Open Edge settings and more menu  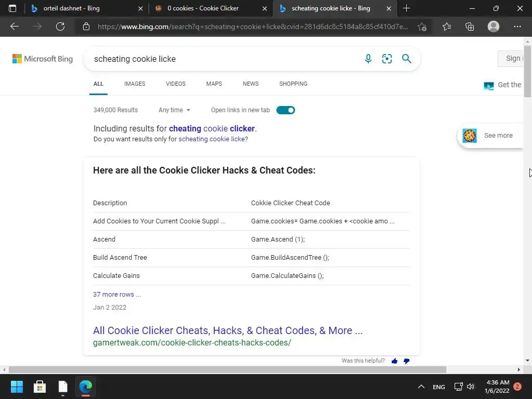(x=517, y=26)
